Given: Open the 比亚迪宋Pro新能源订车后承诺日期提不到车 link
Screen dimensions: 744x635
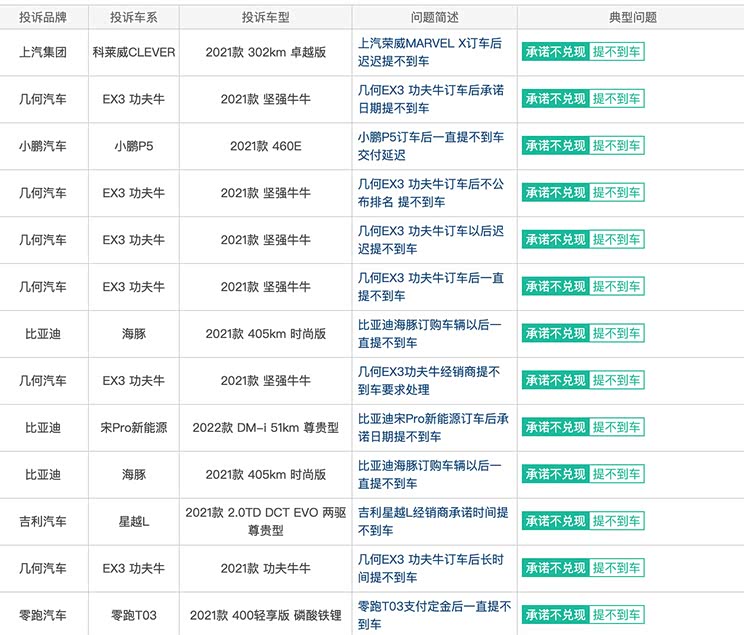Looking at the screenshot, I should tap(432, 428).
